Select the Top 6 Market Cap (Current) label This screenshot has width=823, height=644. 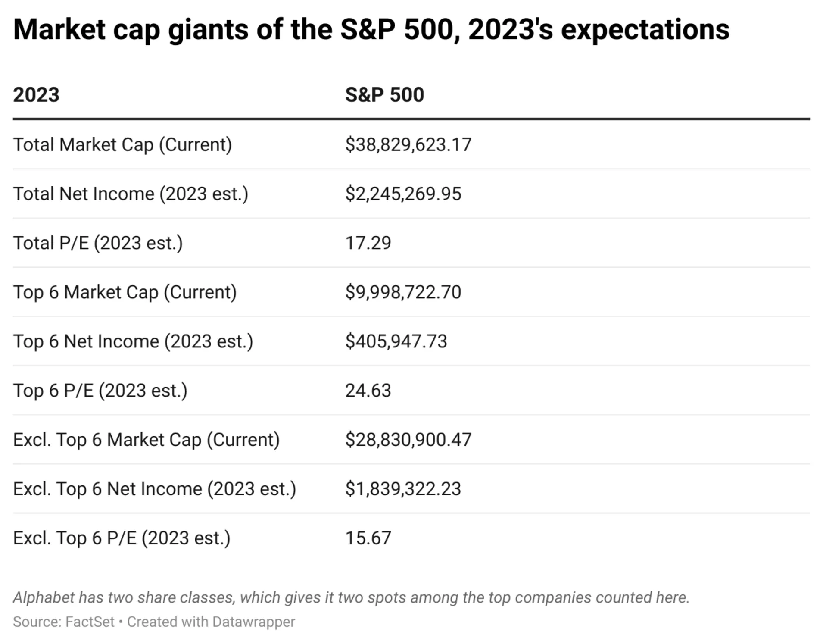pos(125,292)
